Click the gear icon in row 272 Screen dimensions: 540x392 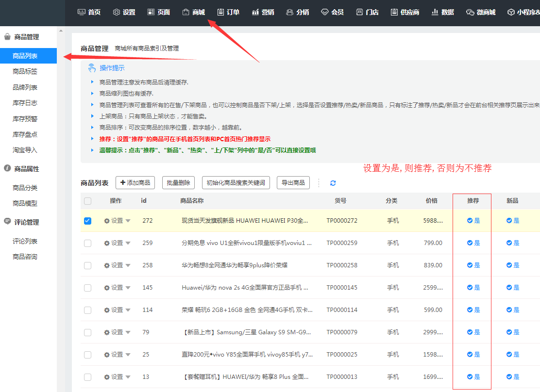pyautogui.click(x=107, y=221)
